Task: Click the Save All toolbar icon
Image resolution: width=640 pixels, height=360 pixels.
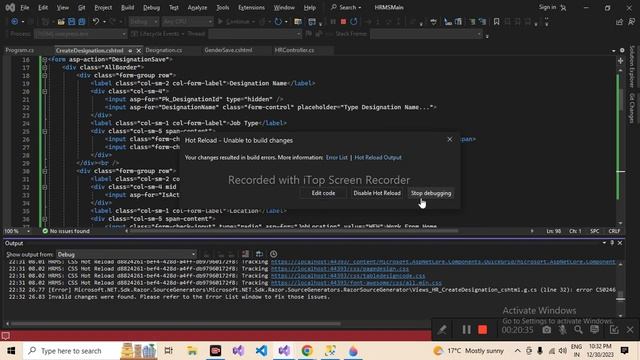Action: (82, 21)
